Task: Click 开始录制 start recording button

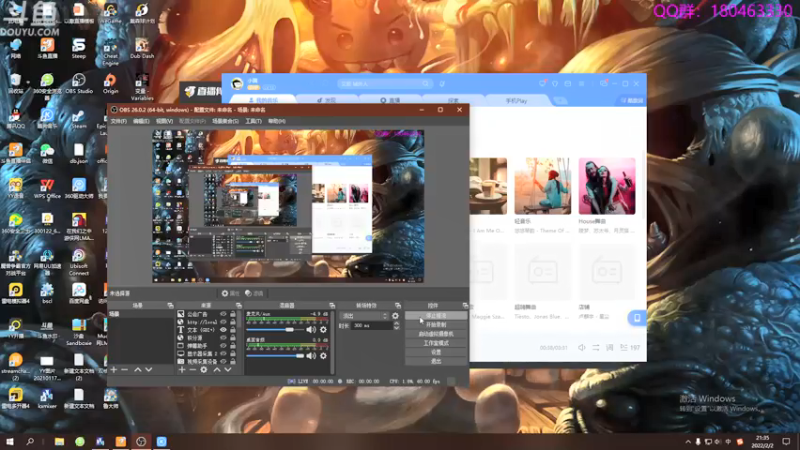Action: pos(436,324)
